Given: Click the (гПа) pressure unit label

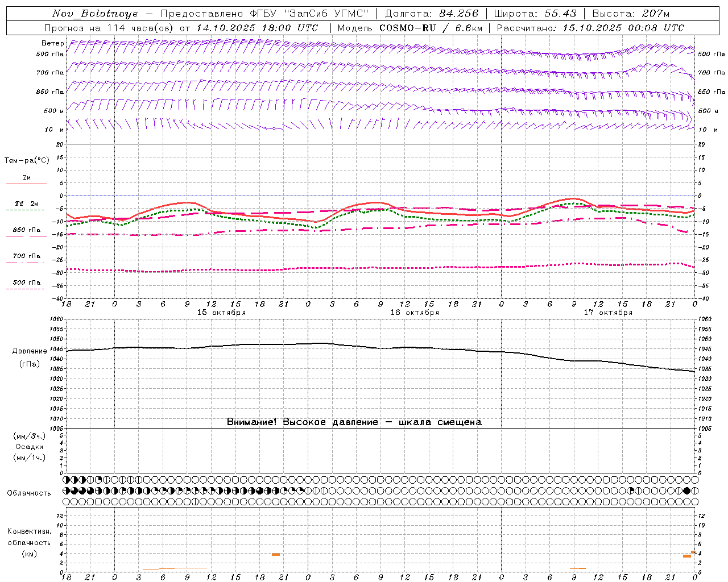Looking at the screenshot, I should coord(30,364).
